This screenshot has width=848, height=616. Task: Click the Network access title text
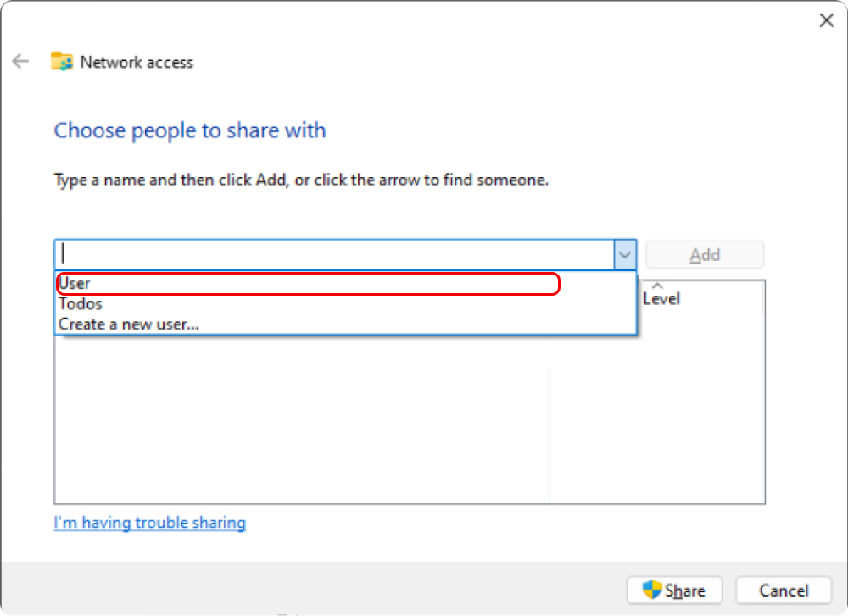tap(137, 62)
